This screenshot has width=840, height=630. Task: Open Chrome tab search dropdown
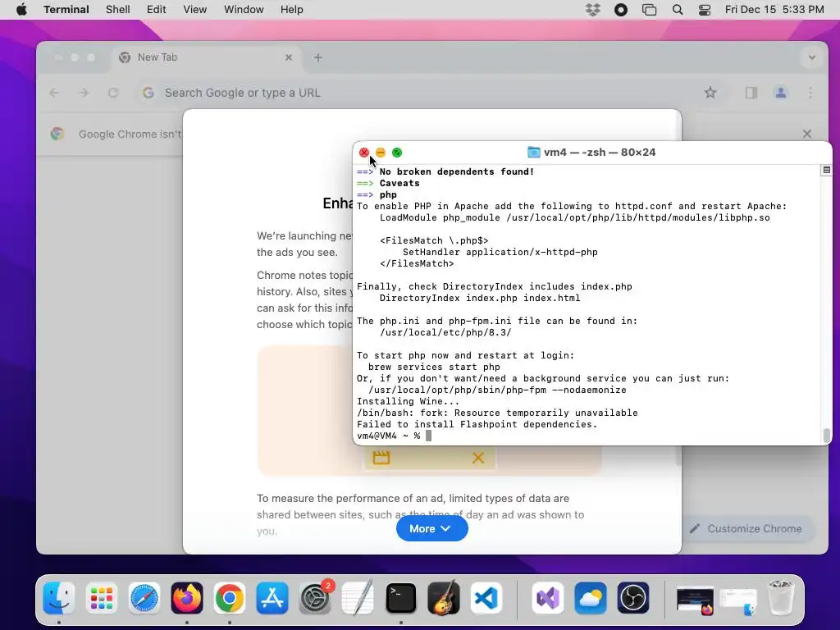click(812, 57)
